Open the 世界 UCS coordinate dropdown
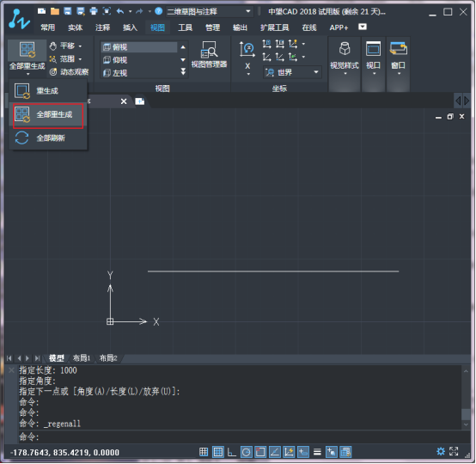 [292, 72]
